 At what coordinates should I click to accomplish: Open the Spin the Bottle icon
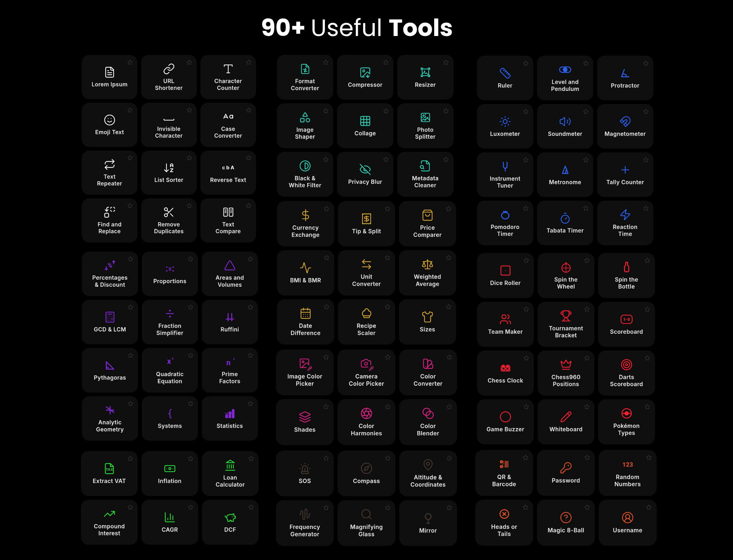click(x=626, y=267)
